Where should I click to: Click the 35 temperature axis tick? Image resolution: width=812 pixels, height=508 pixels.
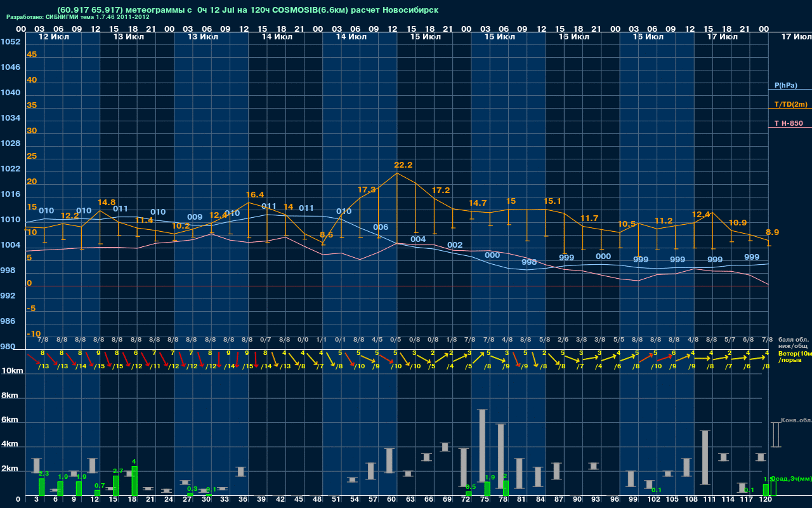pos(32,105)
